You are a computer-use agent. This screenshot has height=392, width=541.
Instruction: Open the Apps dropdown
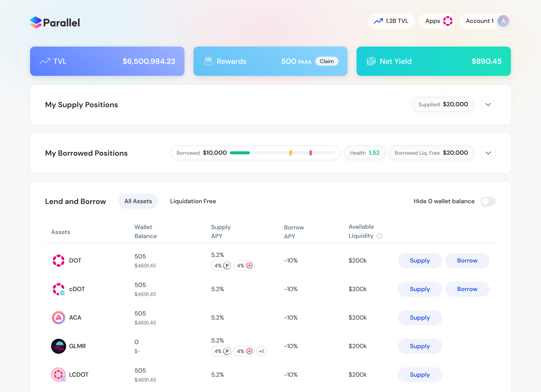[x=433, y=21]
